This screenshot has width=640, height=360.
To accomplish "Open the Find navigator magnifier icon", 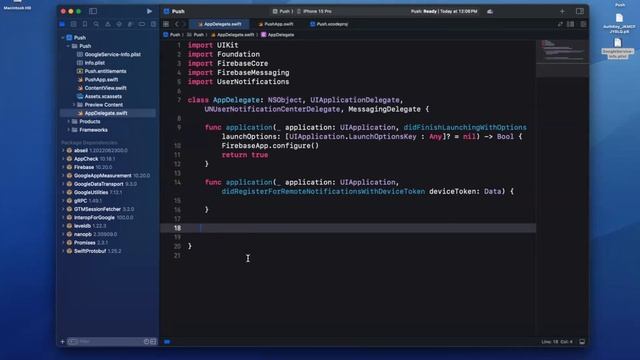I will tap(96, 24).
